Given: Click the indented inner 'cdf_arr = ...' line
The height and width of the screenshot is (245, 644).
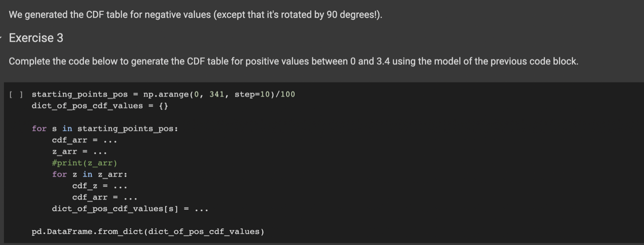Looking at the screenshot, I should point(105,197).
